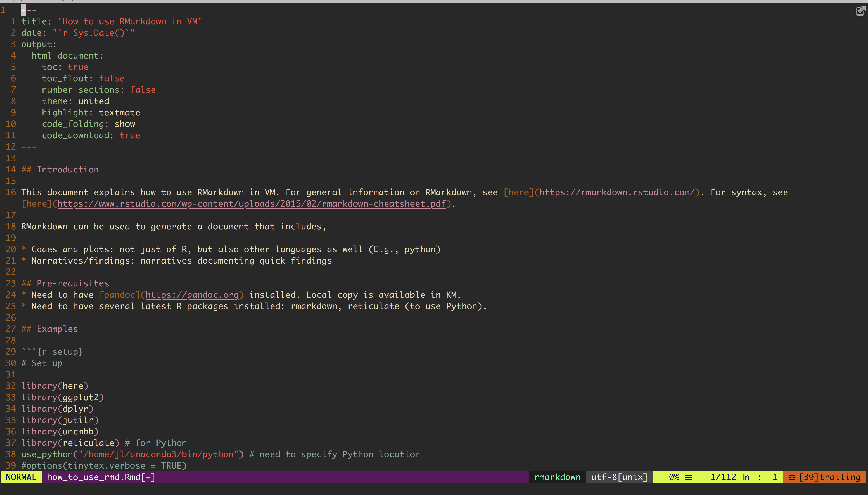
Task: Click the Examples heading line
Action: (57, 329)
